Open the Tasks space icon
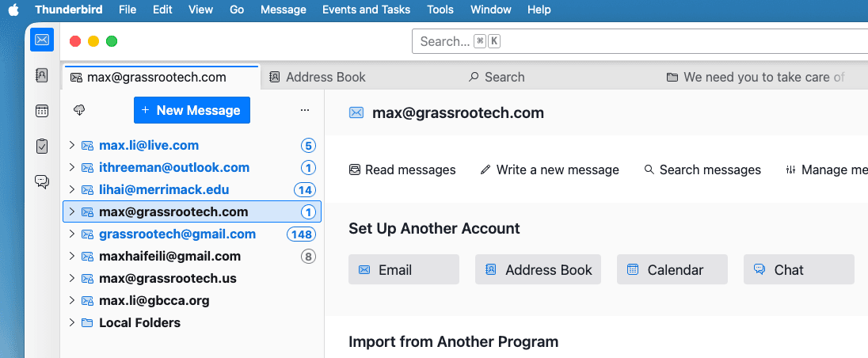This screenshot has width=868, height=358. [x=42, y=146]
